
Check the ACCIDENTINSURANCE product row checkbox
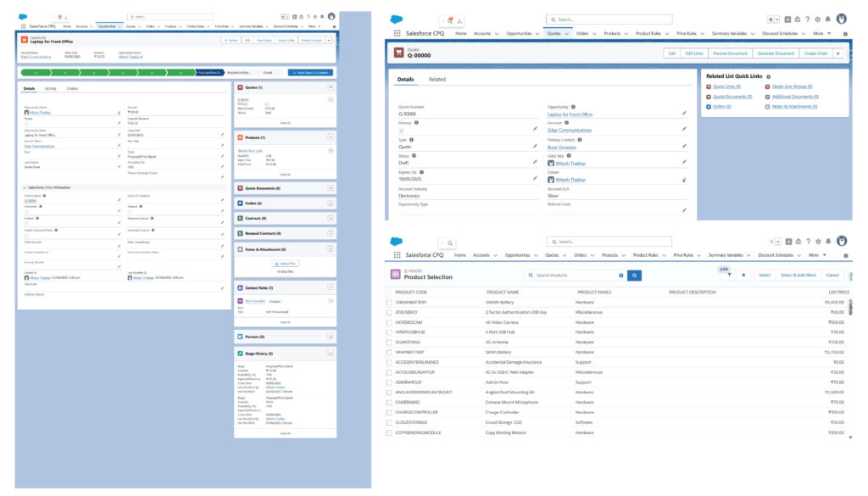(x=389, y=363)
